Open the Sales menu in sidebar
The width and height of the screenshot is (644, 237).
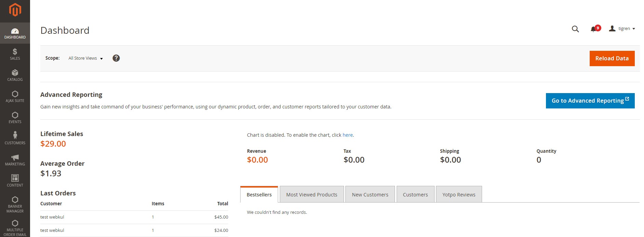(x=15, y=54)
